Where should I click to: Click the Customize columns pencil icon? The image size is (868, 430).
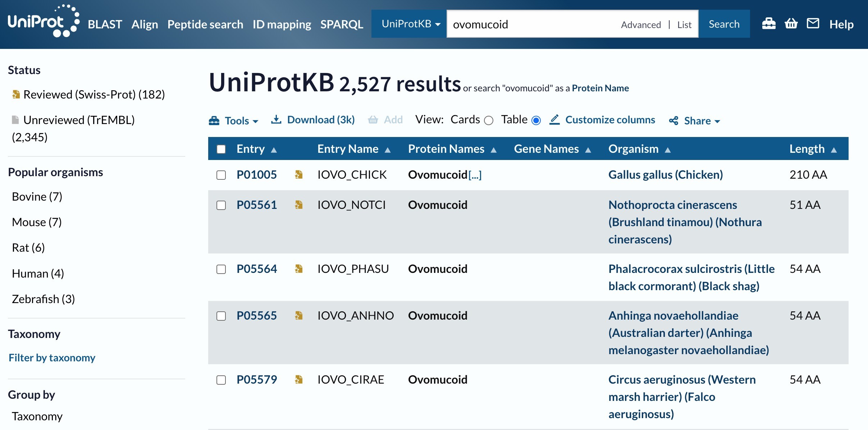point(554,120)
